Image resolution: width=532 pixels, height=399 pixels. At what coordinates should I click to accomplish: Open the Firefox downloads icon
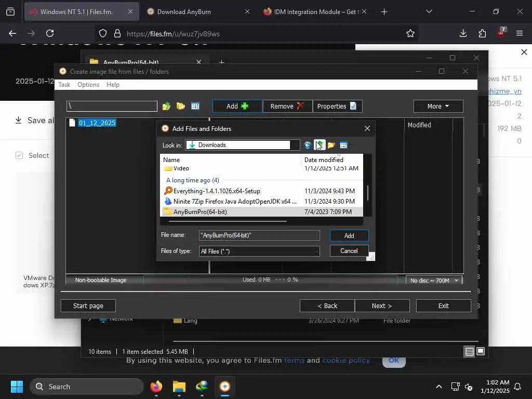pos(463,33)
